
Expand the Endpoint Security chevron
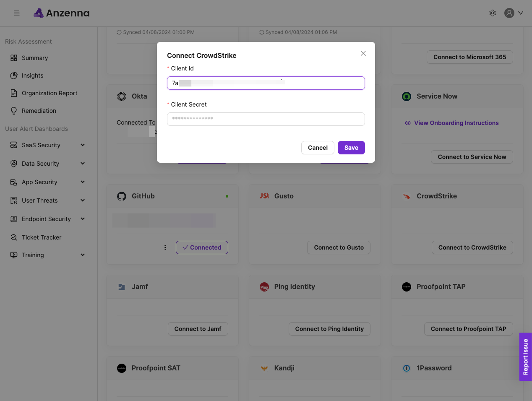(83, 219)
